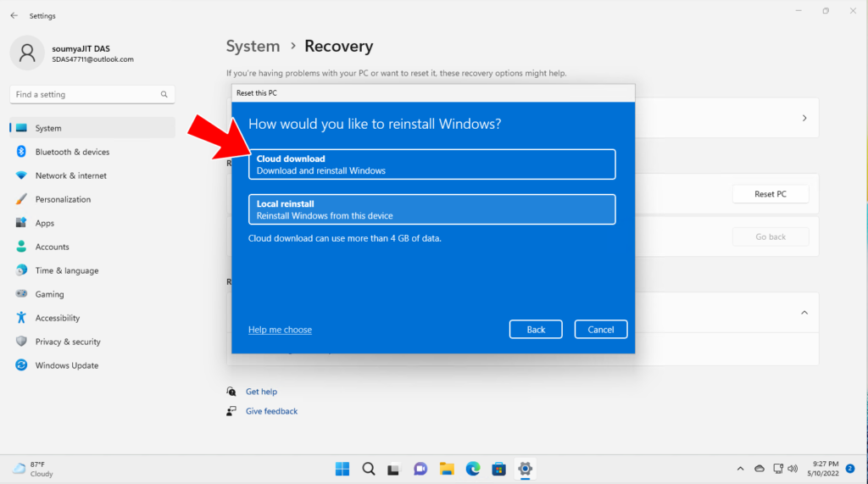Choose Cloud download option
The image size is (868, 484).
(431, 164)
